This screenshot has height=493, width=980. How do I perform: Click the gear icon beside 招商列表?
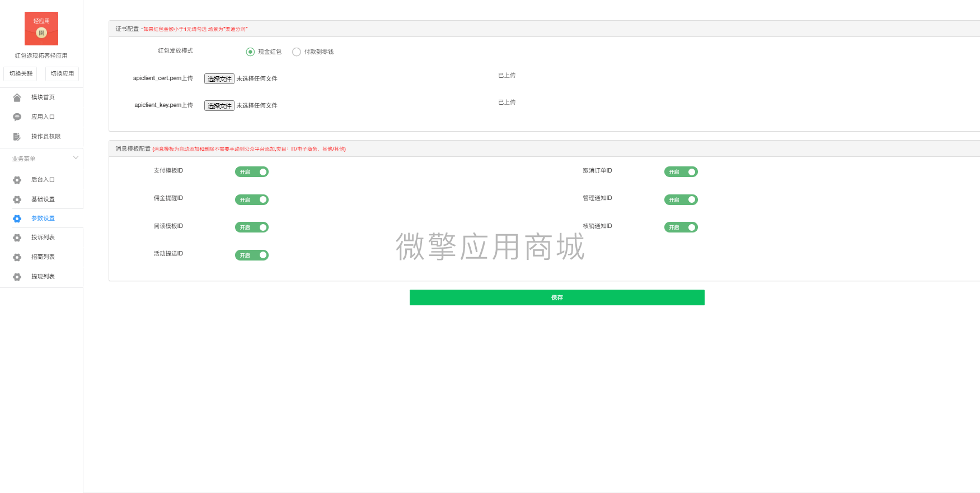point(17,257)
